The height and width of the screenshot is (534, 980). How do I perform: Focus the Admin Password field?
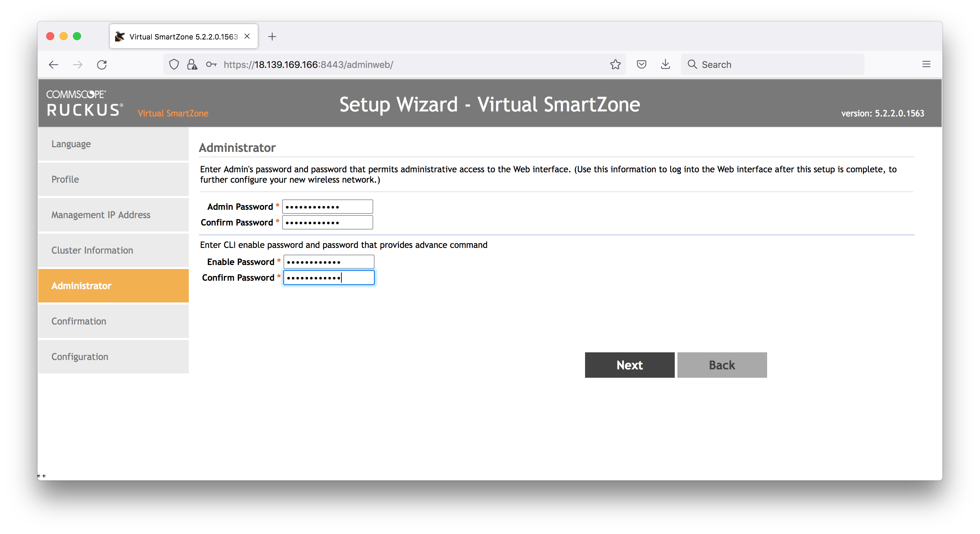pos(328,207)
